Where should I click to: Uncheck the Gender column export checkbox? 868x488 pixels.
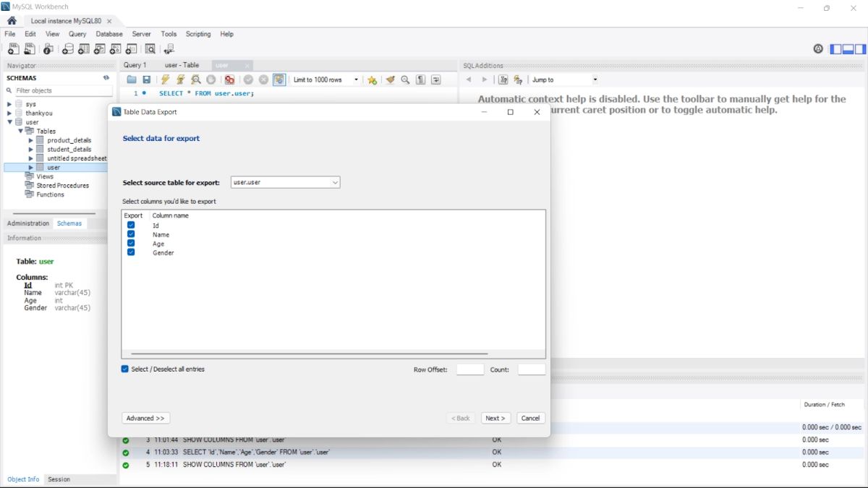pyautogui.click(x=131, y=252)
